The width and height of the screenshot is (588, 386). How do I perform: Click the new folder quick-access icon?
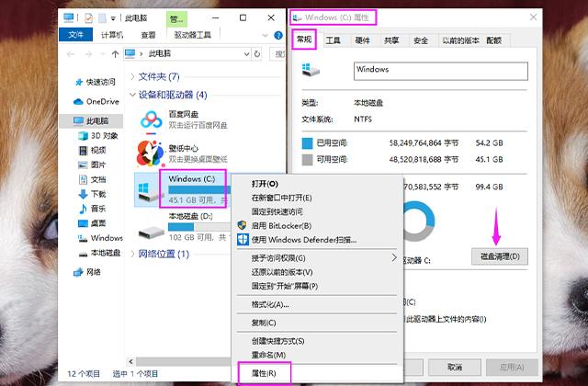click(102, 18)
